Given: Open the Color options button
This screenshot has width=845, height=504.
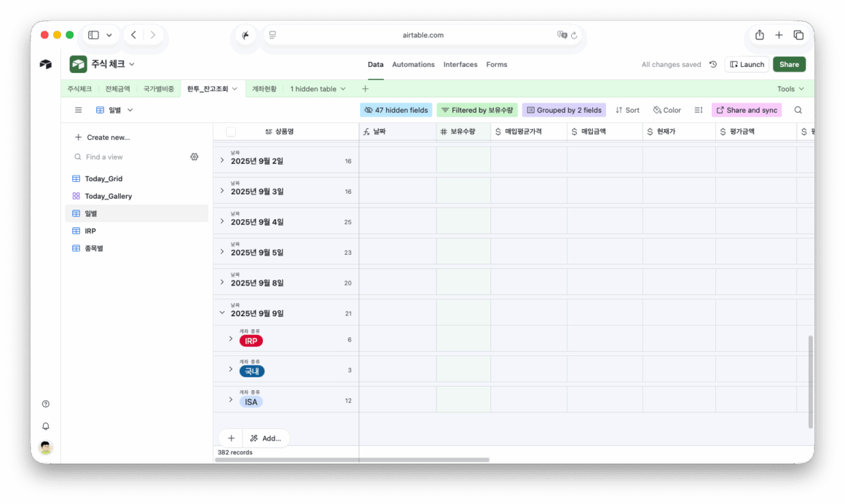Looking at the screenshot, I should (667, 110).
